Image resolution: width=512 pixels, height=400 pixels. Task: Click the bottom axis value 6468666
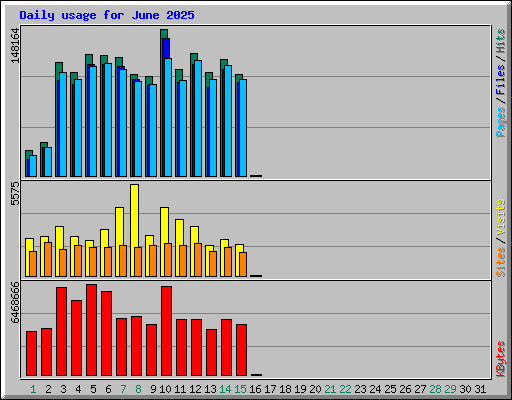click(x=15, y=303)
